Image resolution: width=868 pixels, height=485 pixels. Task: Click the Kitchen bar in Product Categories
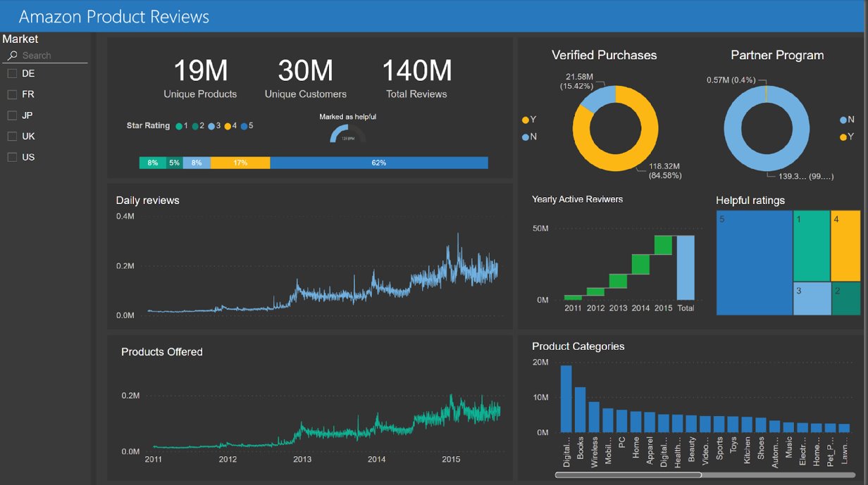click(747, 424)
